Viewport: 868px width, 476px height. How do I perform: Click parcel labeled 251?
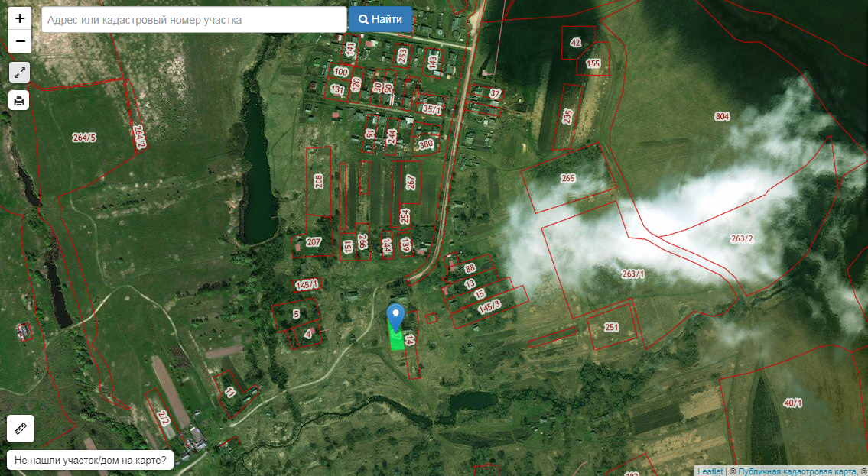611,327
